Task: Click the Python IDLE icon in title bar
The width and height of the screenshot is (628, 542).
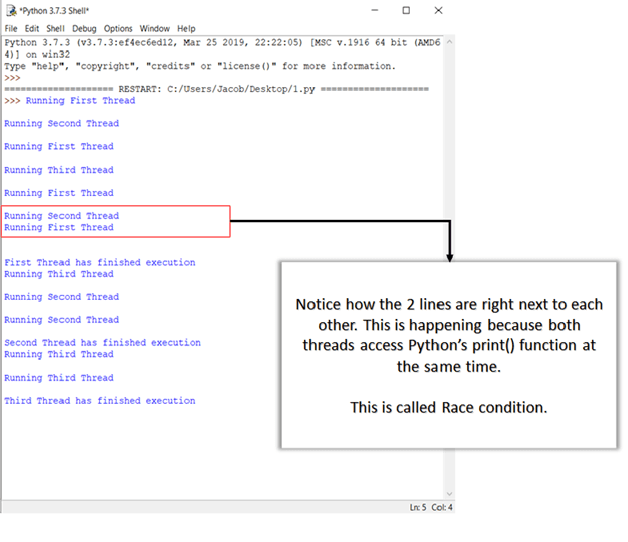Action: pos(10,10)
